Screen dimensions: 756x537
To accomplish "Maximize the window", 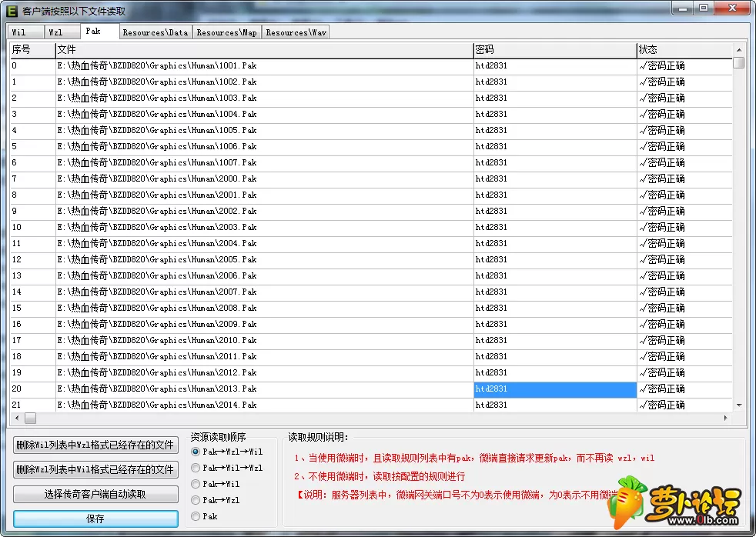I will click(x=704, y=8).
